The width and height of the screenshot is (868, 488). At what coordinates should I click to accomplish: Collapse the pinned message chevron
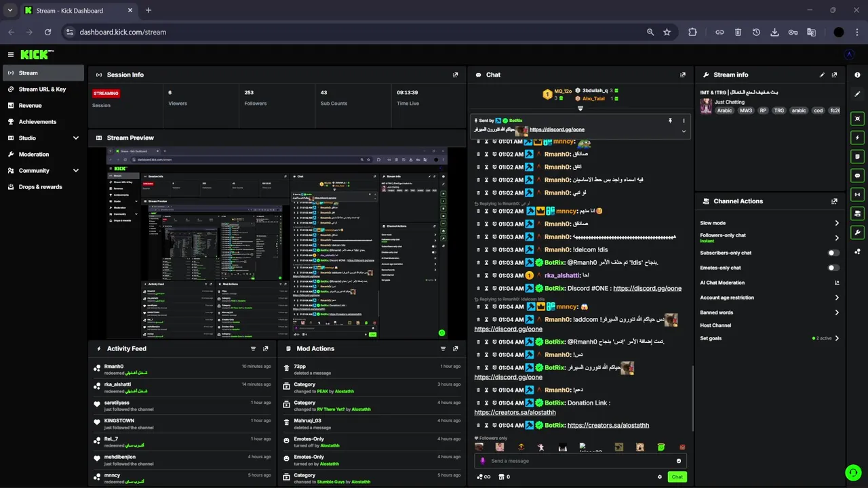click(x=684, y=131)
